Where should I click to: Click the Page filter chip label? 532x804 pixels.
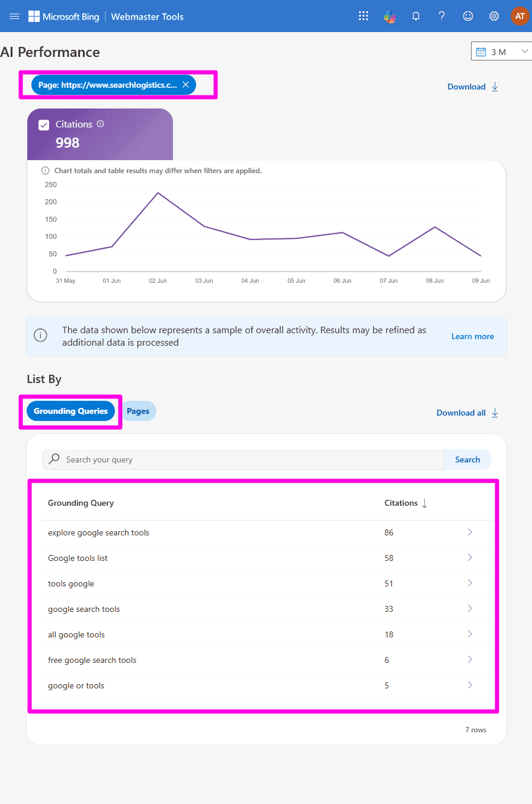(108, 85)
